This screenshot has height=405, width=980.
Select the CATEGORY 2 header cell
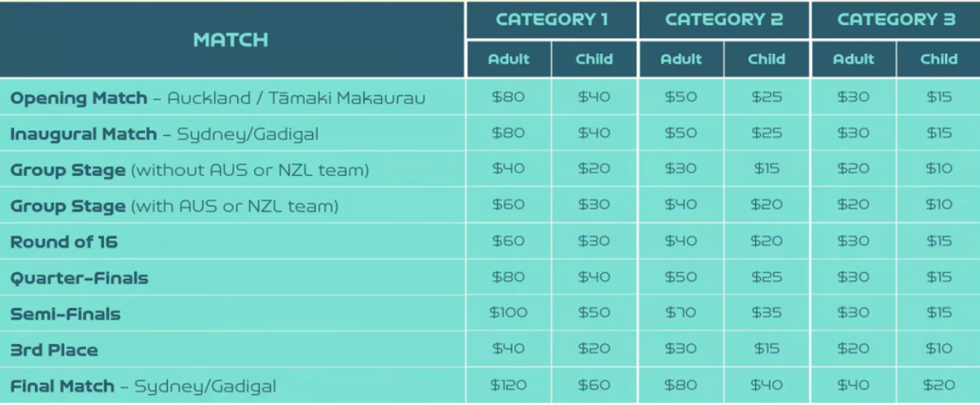(x=724, y=20)
